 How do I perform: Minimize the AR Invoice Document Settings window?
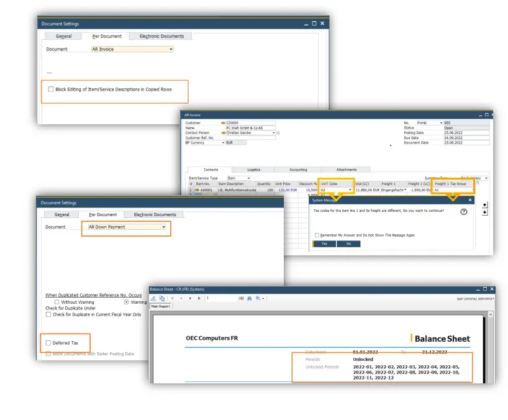coord(306,24)
